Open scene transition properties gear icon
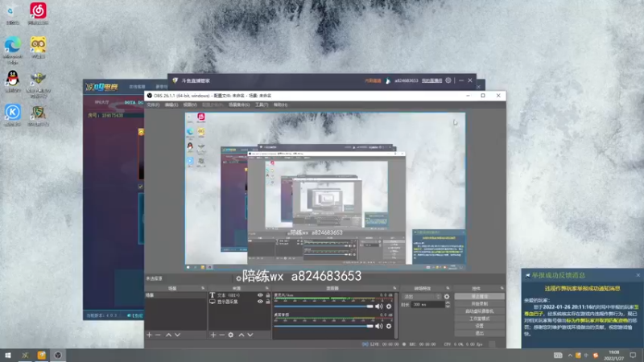This screenshot has width=644, height=362. (447, 296)
